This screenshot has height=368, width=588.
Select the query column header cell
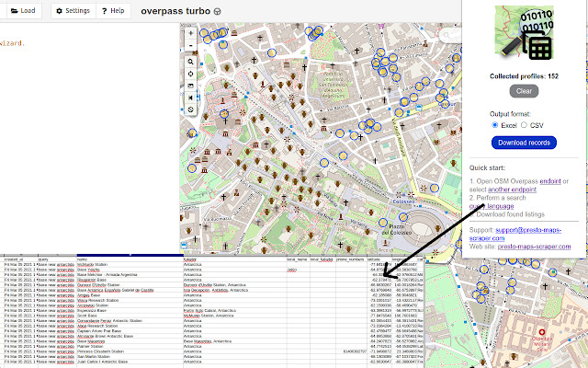(x=57, y=259)
